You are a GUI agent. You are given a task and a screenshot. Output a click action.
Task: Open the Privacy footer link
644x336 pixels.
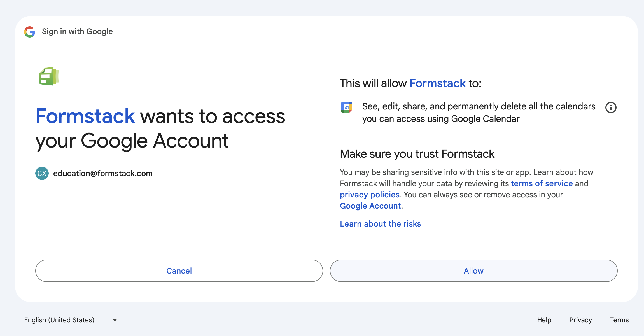580,320
